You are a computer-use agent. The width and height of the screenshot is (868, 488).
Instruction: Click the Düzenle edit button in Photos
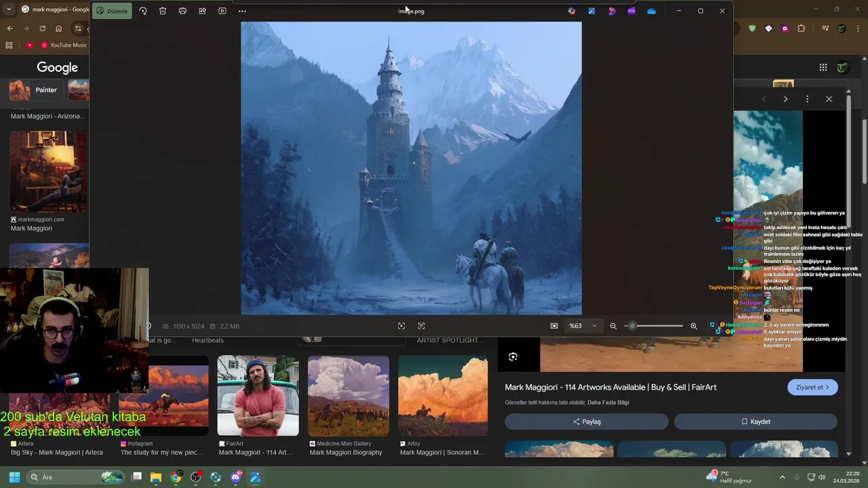click(x=112, y=11)
